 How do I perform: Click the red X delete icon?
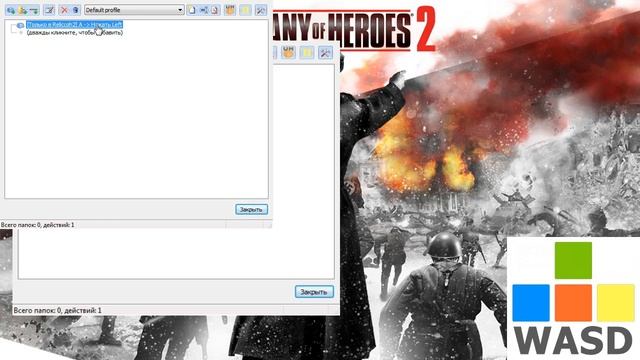[64, 10]
